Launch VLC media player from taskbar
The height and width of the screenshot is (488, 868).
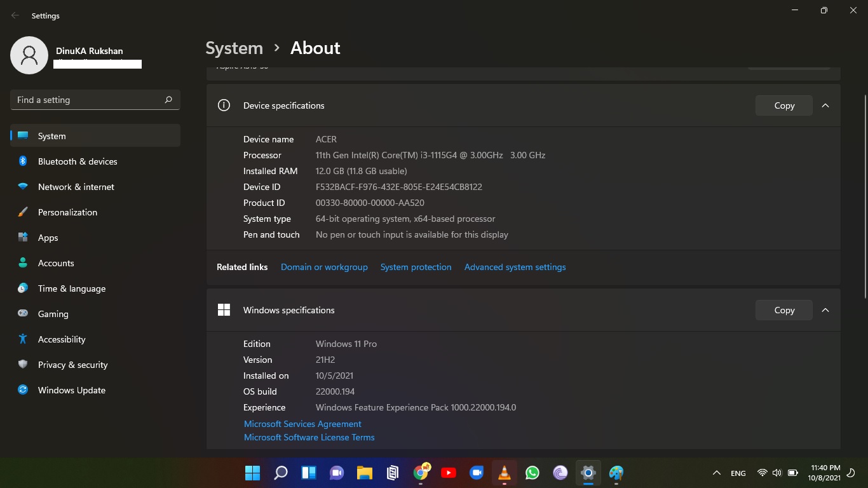505,473
